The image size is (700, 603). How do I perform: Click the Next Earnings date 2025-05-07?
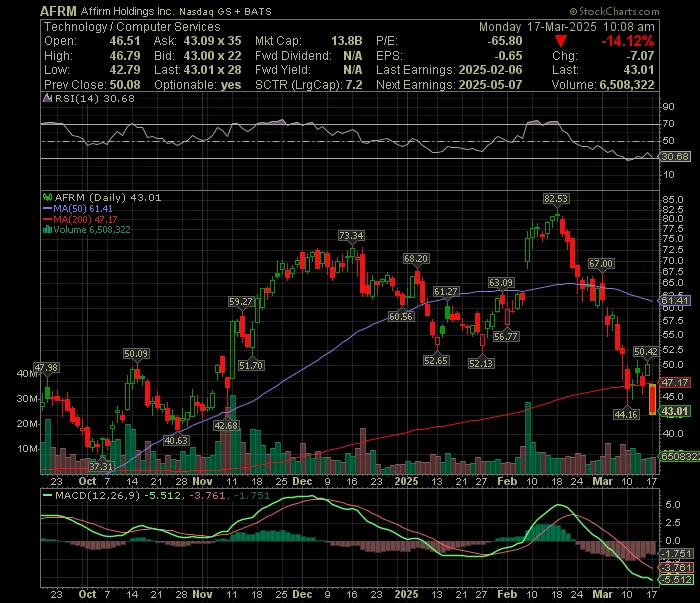(490, 85)
